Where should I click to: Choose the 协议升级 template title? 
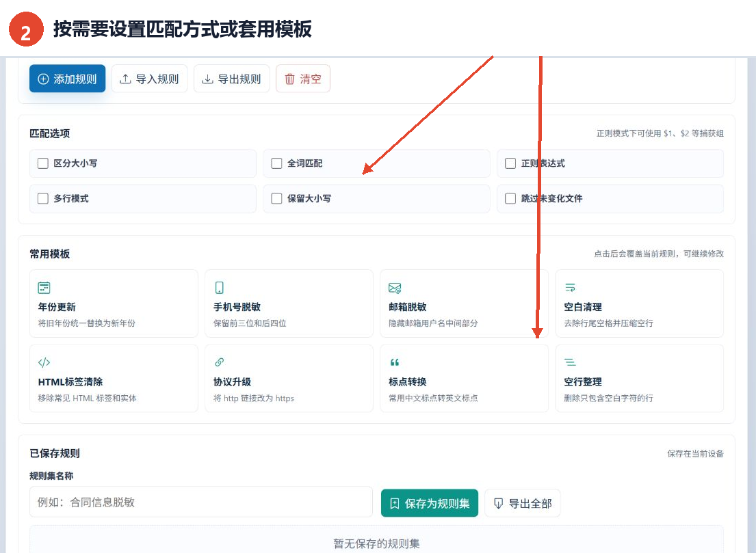coord(233,382)
